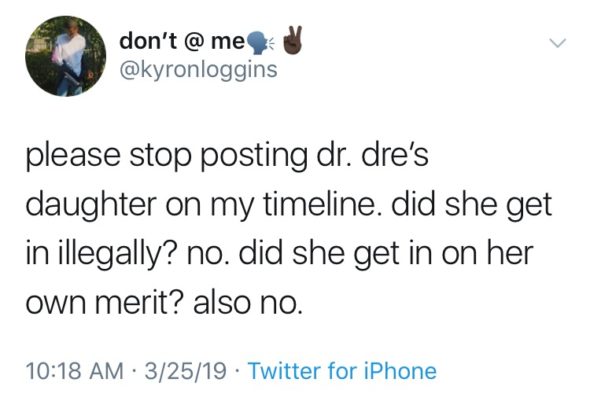Click the word "dre's" in the tweet

395,154
